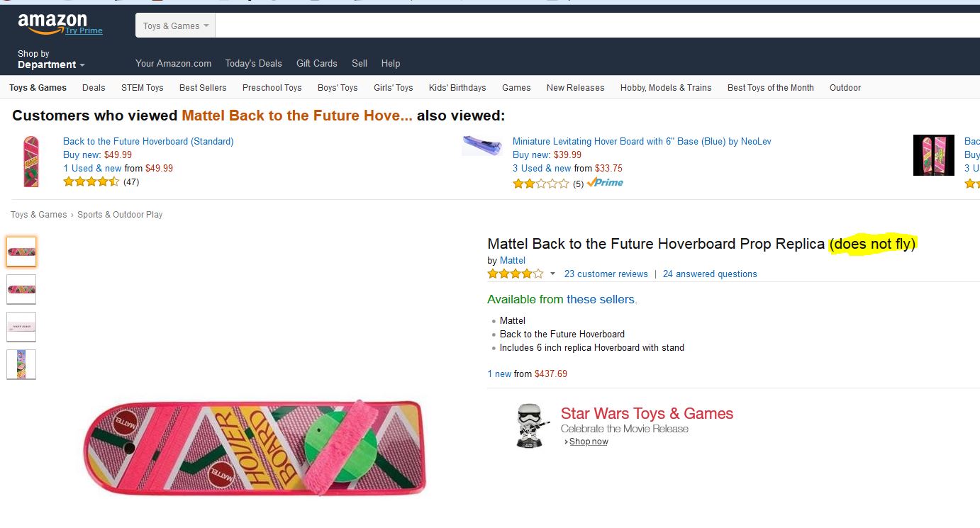
Task: Click the Prime badge under NeoLev listing
Action: pos(605,183)
